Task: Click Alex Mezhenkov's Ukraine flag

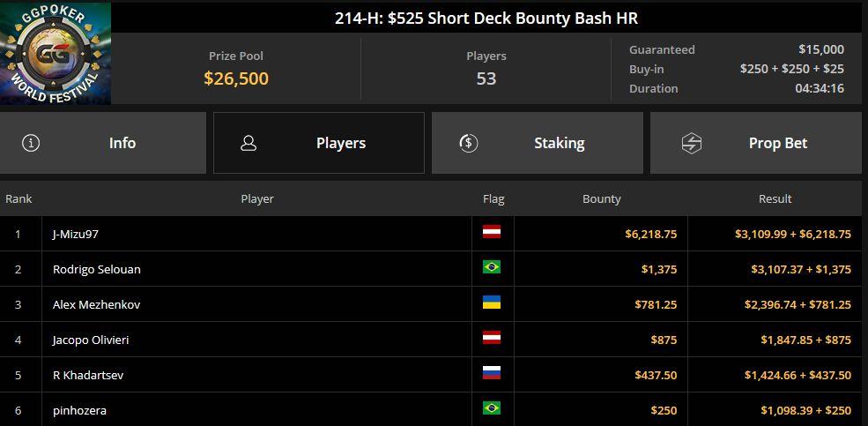Action: point(492,302)
